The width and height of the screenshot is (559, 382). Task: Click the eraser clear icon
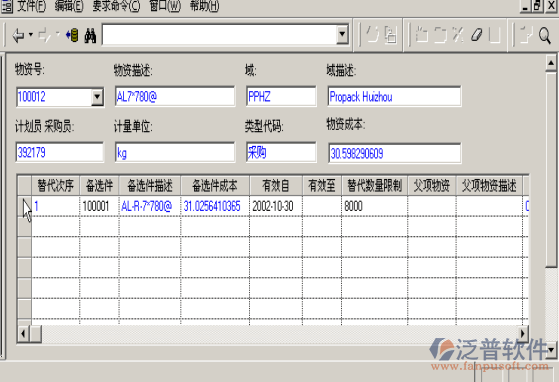pyautogui.click(x=477, y=35)
